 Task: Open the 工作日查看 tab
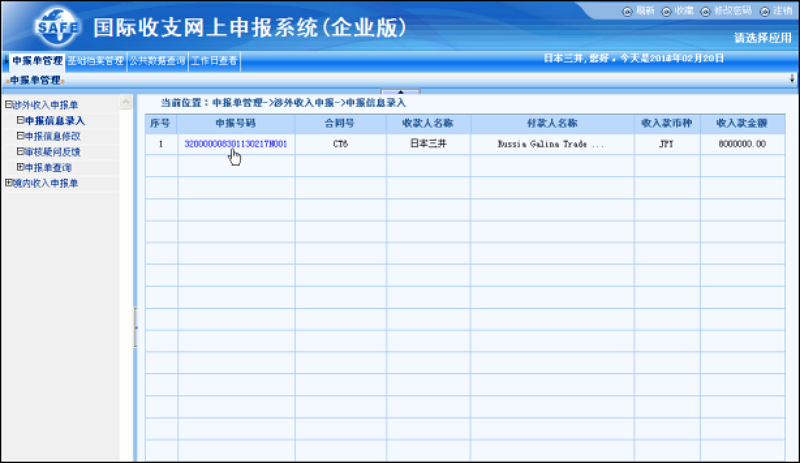(214, 61)
